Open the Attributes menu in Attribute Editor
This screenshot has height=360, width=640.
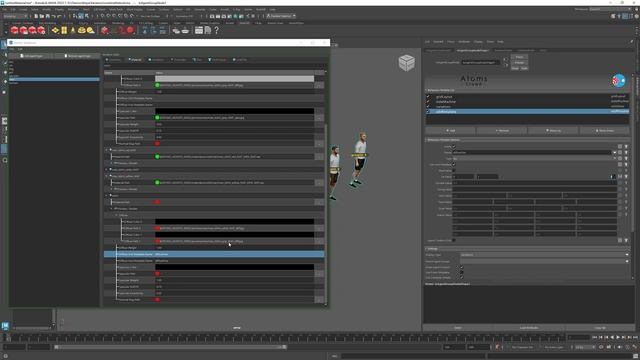tap(464, 42)
